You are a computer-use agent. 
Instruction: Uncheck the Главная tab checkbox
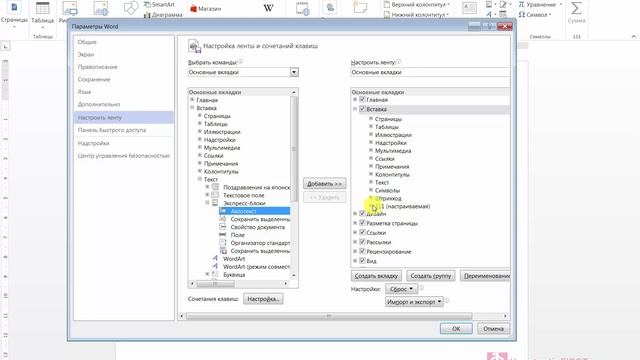[x=362, y=99]
